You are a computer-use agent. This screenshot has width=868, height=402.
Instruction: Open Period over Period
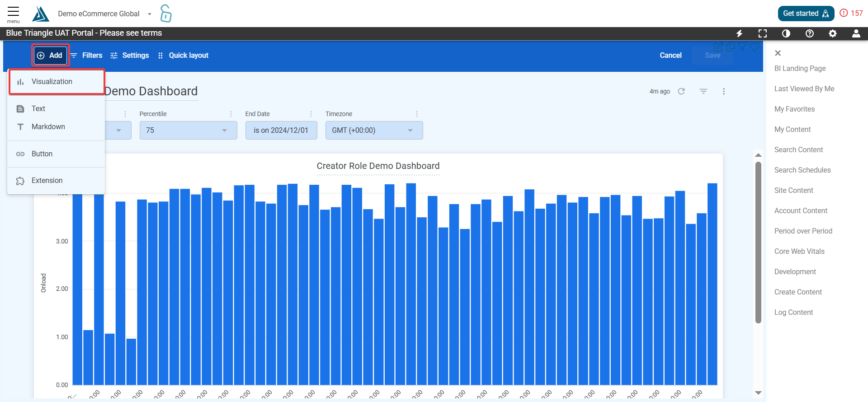pyautogui.click(x=803, y=231)
